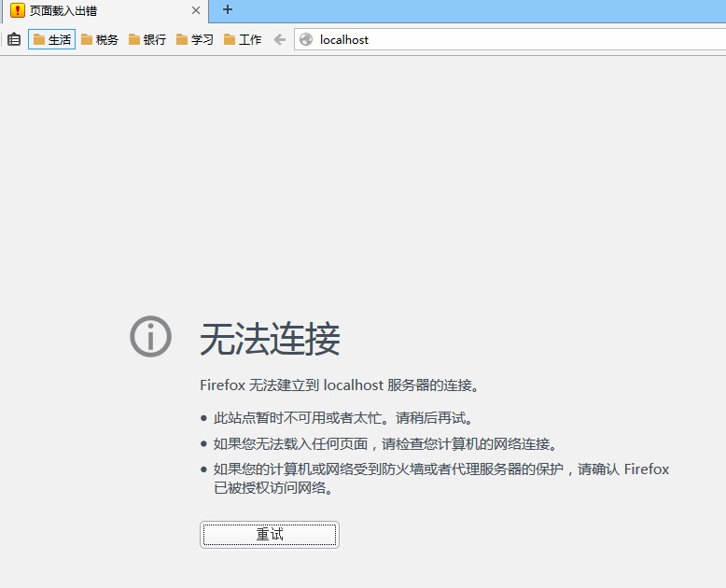The width and height of the screenshot is (726, 588).
Task: Click the warning icon on the tab
Action: tap(18, 10)
